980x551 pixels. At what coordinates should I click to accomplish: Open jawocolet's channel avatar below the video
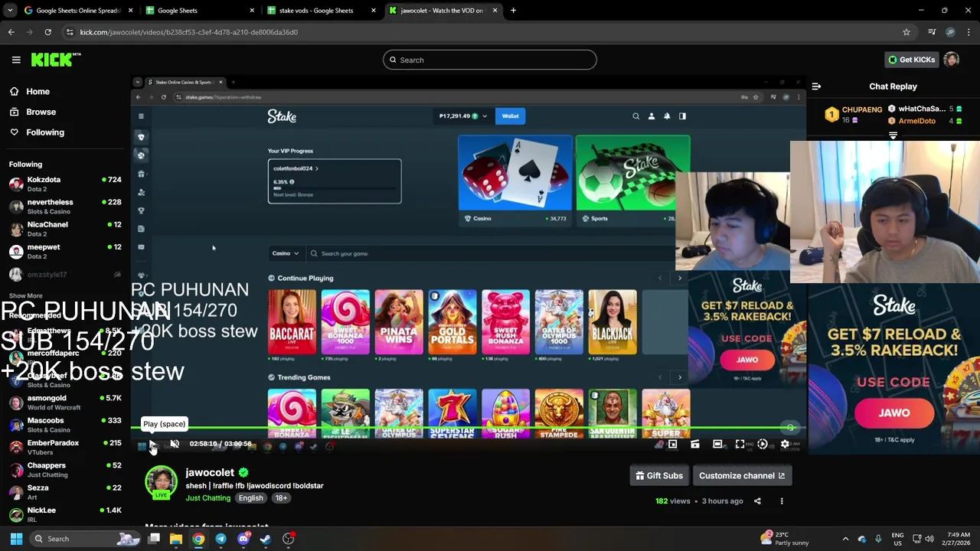point(161,482)
